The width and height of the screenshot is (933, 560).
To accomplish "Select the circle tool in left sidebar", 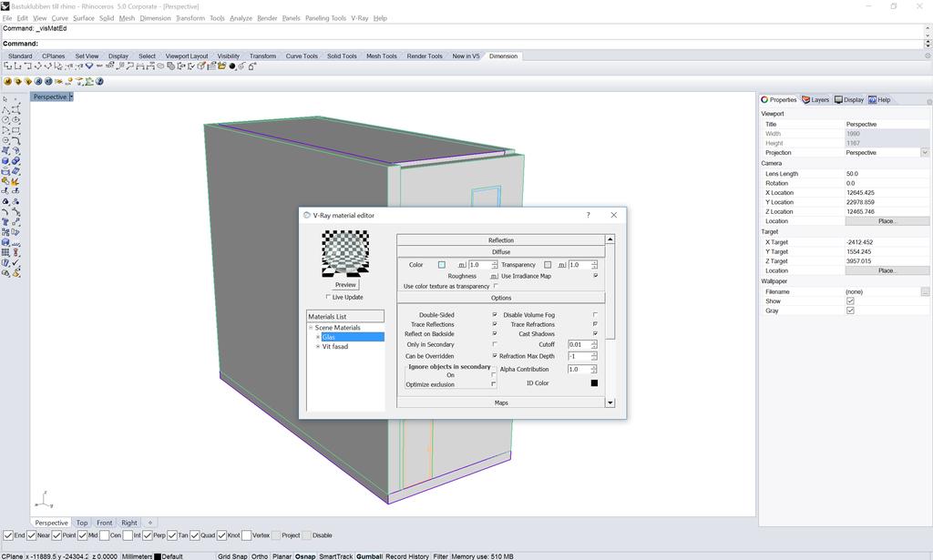I will [x=5, y=119].
